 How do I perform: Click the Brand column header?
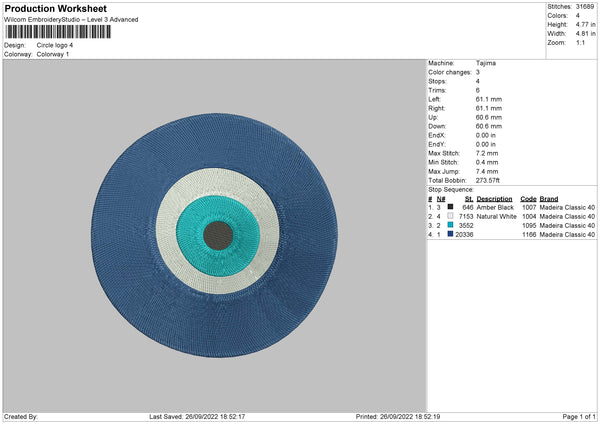(549, 198)
